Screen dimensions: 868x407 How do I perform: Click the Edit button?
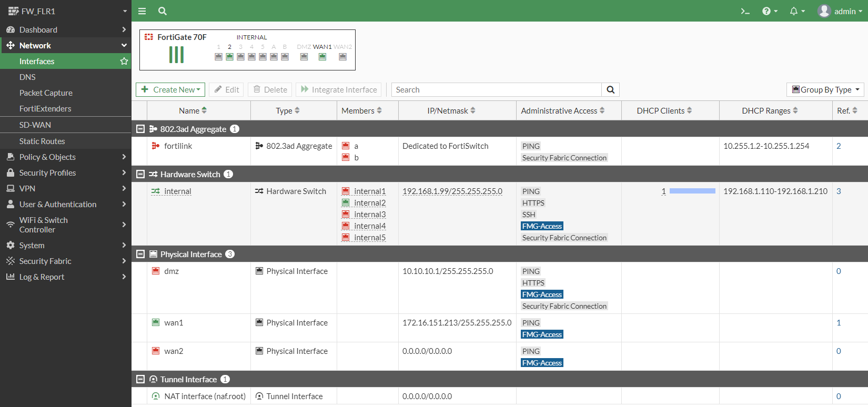click(227, 89)
